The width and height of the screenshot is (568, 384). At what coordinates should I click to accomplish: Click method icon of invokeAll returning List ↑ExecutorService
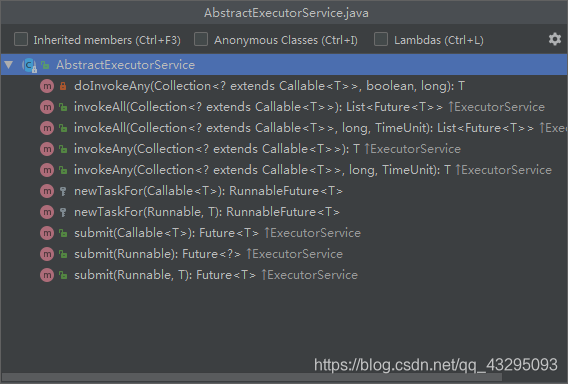tap(47, 107)
